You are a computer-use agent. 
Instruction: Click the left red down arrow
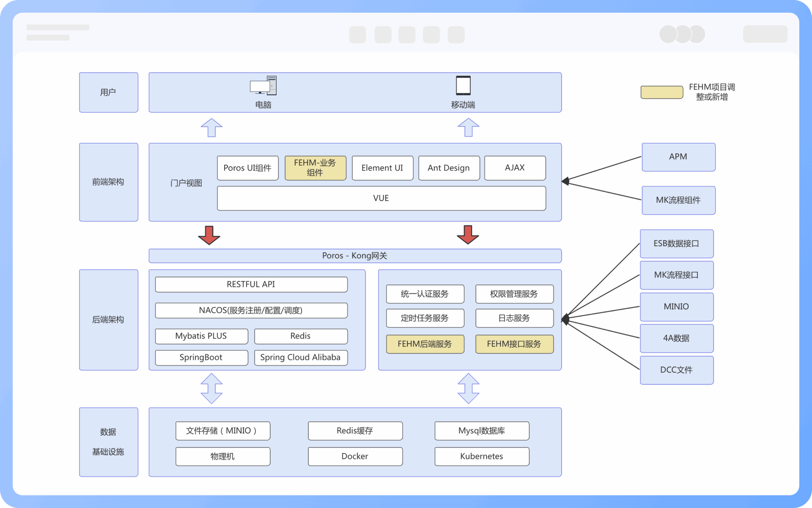coord(209,235)
